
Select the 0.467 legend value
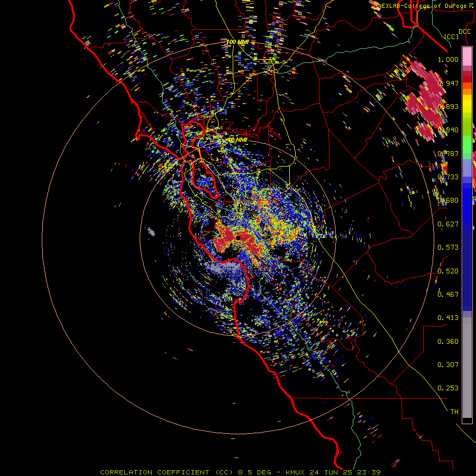448,295
